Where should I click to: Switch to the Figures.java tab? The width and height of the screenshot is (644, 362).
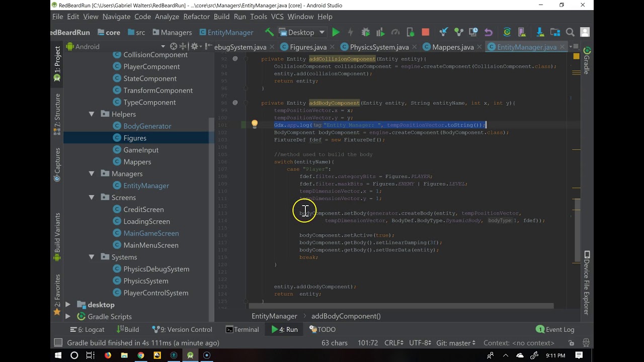pos(308,47)
